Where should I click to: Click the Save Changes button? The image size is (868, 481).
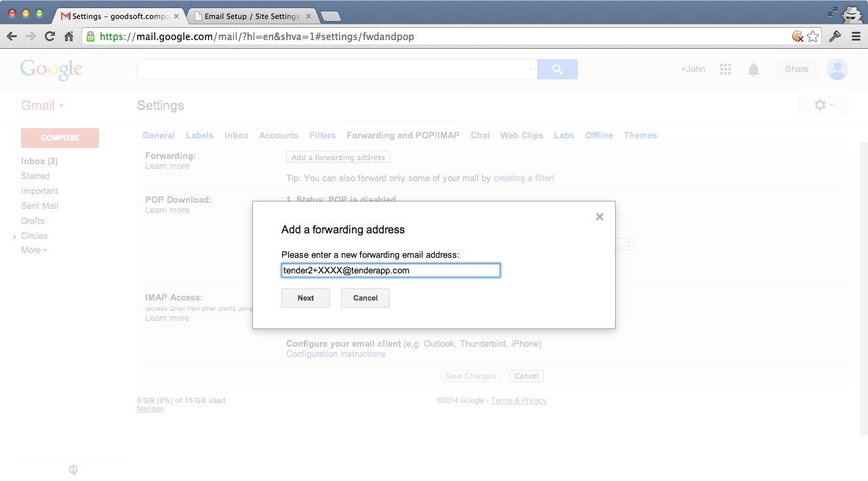coord(471,376)
